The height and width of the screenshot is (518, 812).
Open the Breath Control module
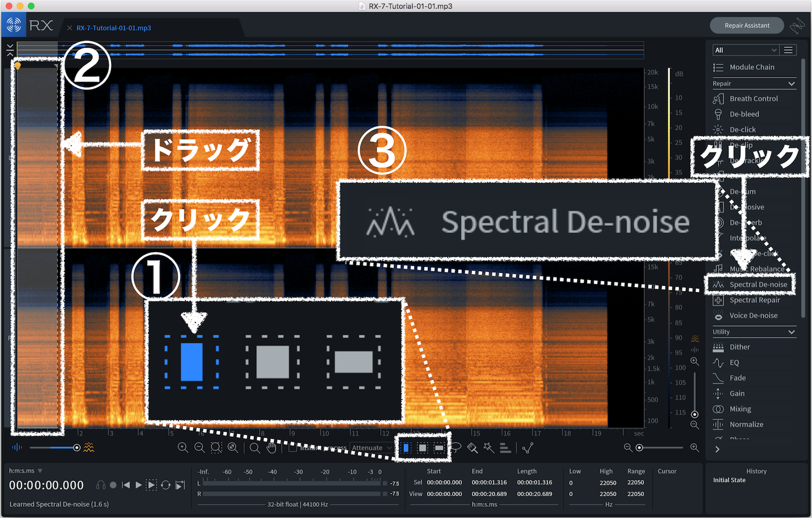[754, 98]
